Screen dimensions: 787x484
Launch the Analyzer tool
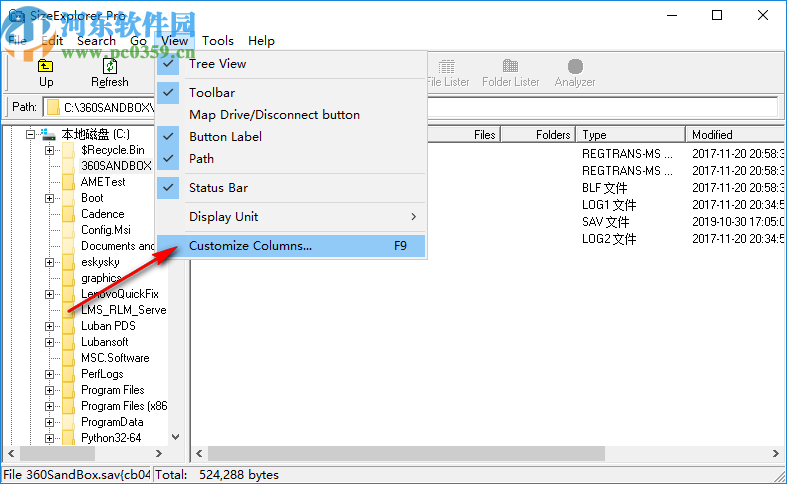point(575,73)
